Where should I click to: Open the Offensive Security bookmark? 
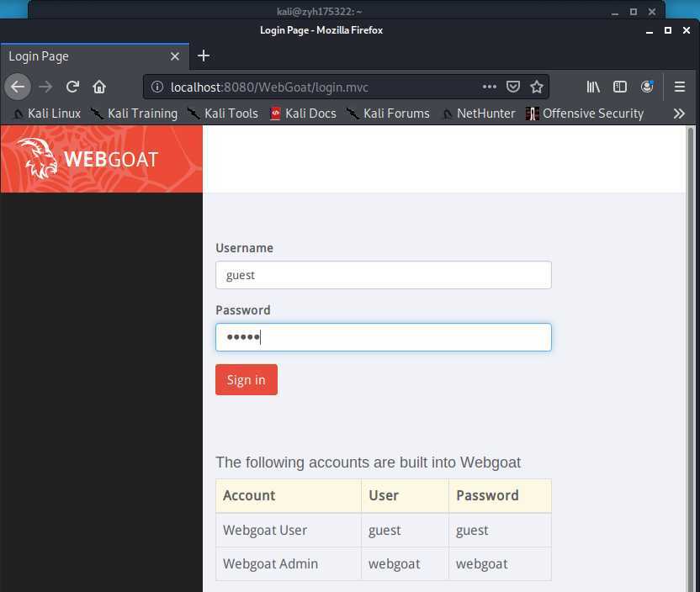point(585,114)
